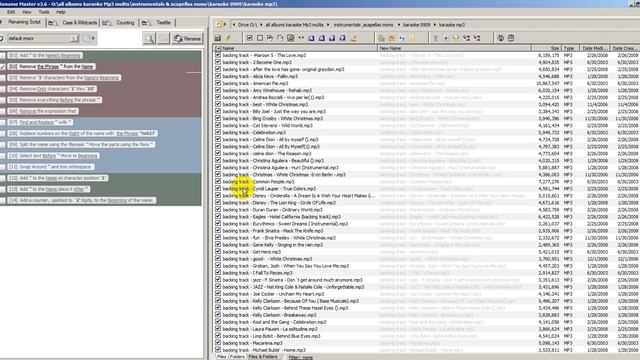Click the red tree icon at toolbar group end
The image size is (640, 360).
(477, 38)
